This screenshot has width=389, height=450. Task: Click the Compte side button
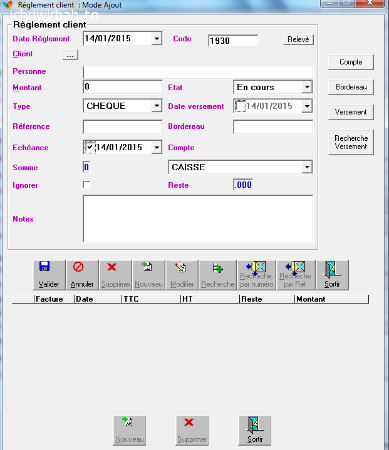point(351,62)
